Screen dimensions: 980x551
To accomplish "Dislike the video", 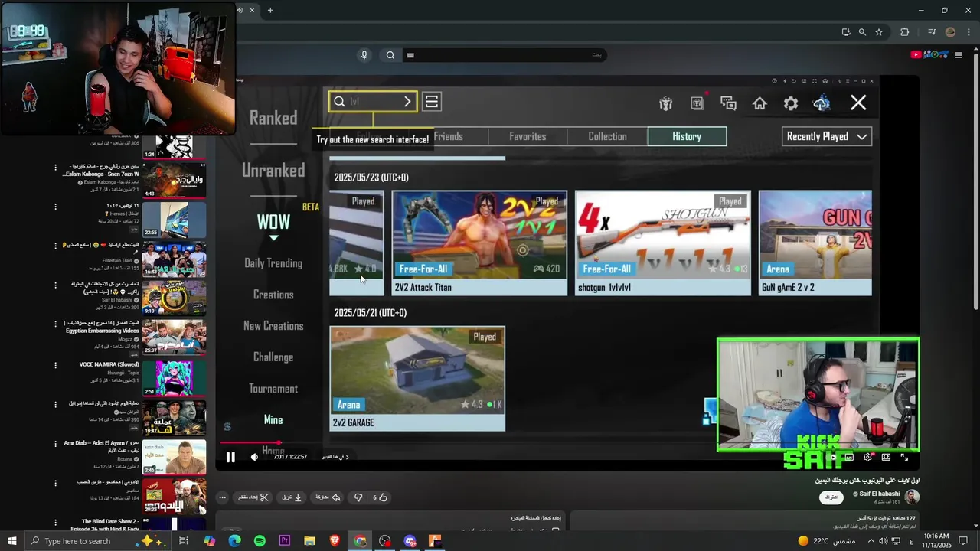I will pos(358,497).
